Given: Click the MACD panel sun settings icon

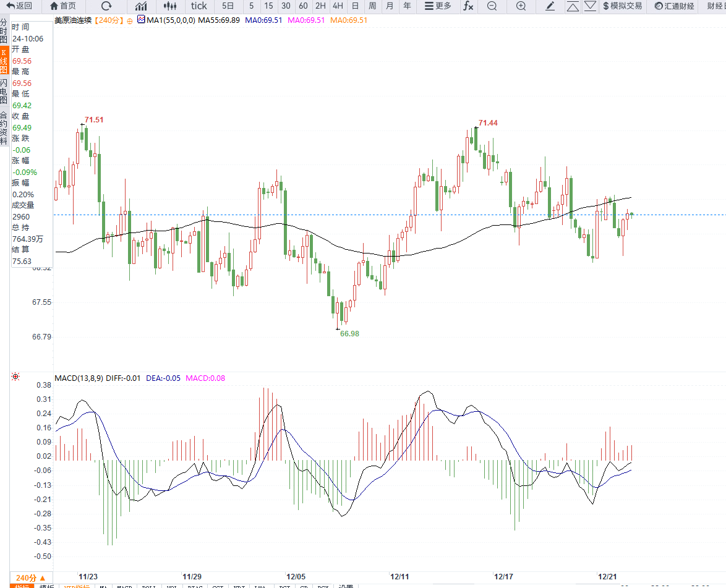Looking at the screenshot, I should click(15, 377).
